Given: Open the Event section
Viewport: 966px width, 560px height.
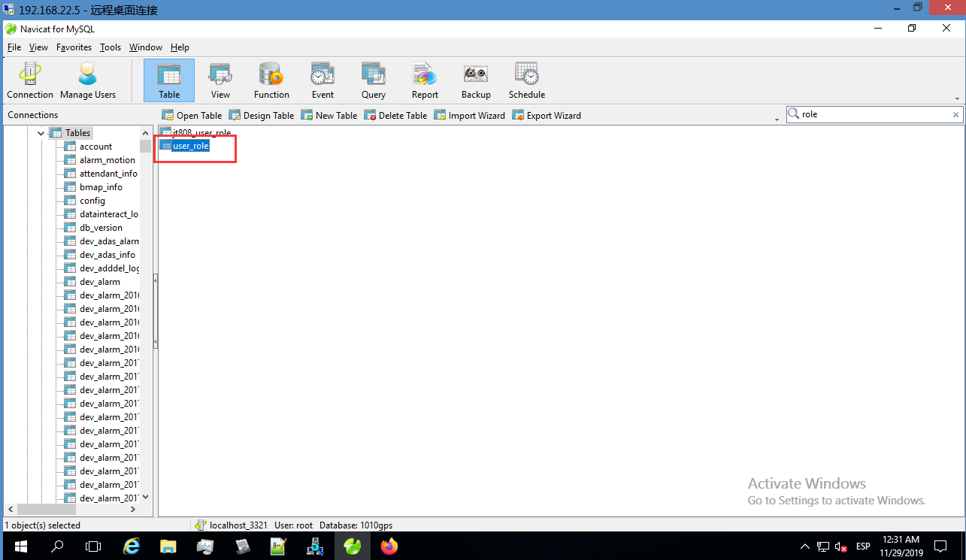Looking at the screenshot, I should point(323,80).
